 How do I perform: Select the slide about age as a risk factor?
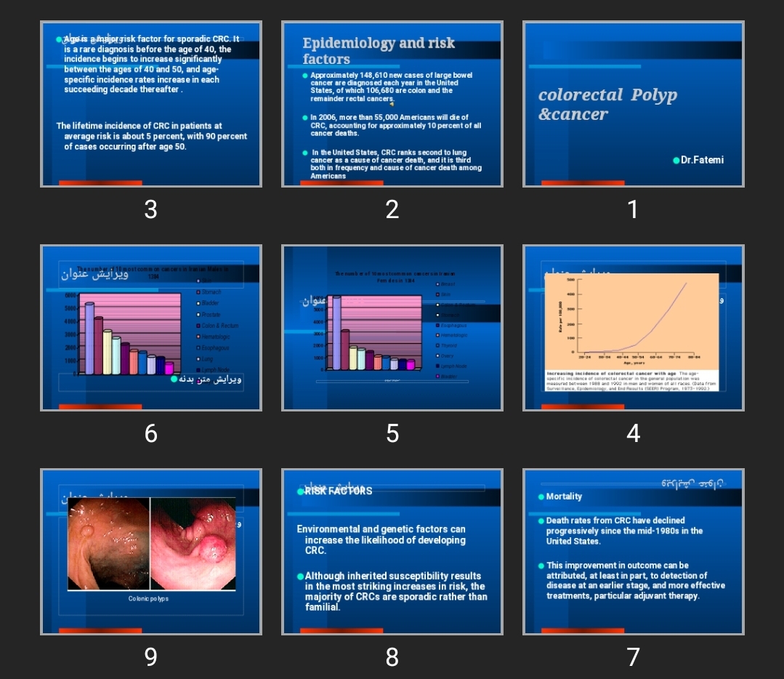[x=150, y=104]
